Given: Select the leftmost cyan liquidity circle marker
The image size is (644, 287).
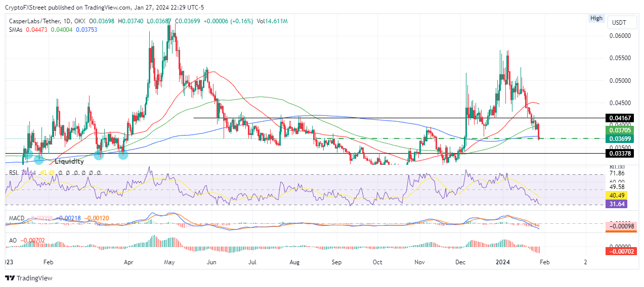Looking at the screenshot, I should click(x=28, y=154).
